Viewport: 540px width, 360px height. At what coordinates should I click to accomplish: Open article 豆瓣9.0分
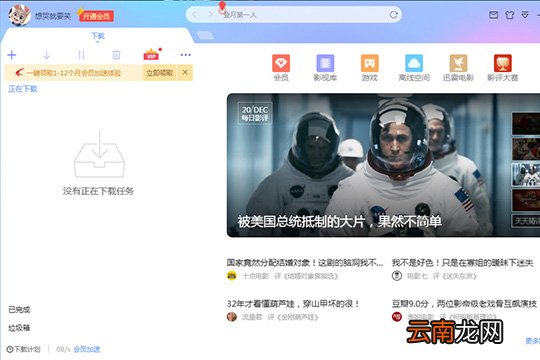click(464, 304)
